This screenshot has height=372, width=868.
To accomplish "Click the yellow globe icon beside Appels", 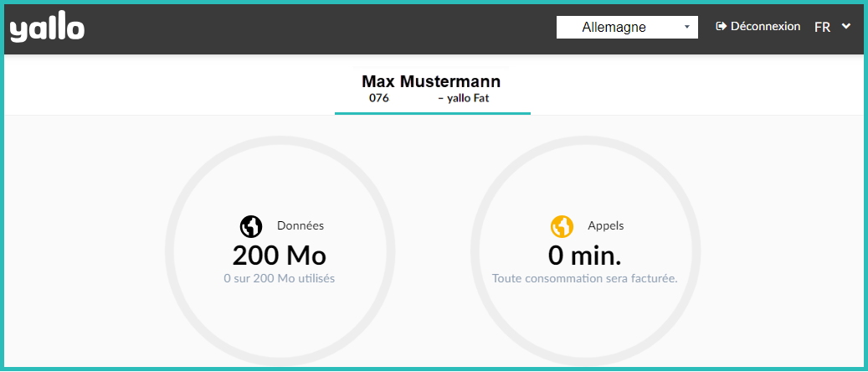I will 562,226.
